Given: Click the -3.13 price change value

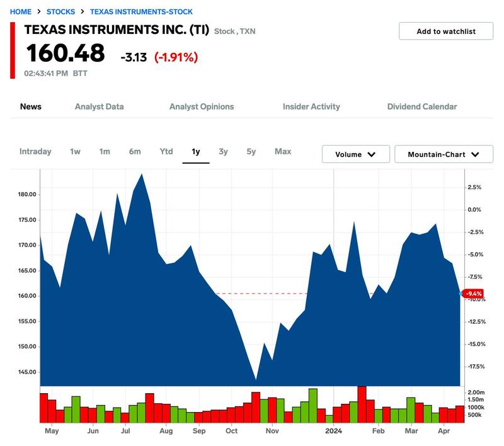Looking at the screenshot, I should tap(134, 57).
